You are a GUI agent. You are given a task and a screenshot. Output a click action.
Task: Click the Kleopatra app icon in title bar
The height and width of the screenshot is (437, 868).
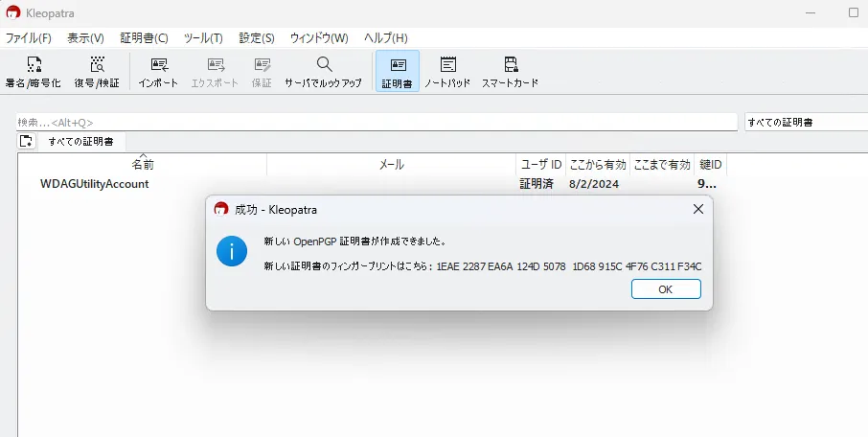point(12,12)
